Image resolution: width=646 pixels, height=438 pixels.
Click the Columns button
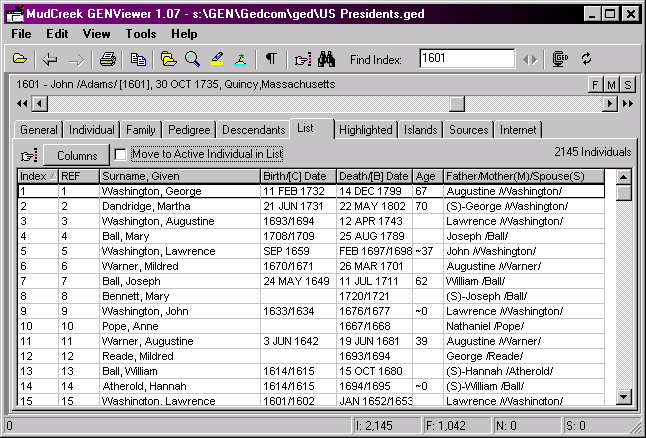(x=76, y=155)
